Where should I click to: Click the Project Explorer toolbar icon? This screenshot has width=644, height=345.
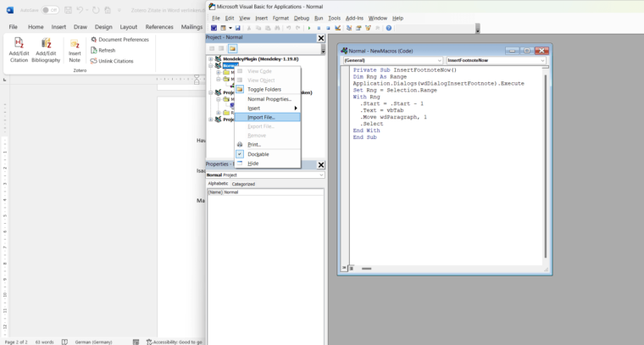click(349, 28)
